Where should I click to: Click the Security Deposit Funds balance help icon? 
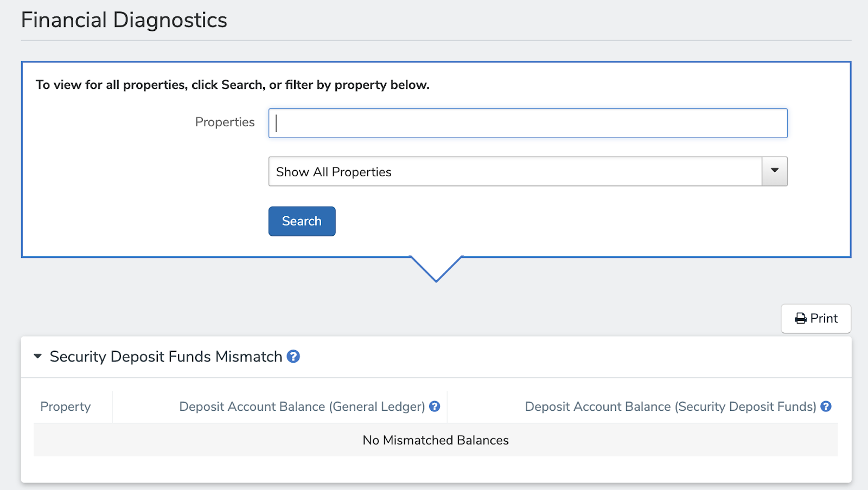[x=826, y=407]
